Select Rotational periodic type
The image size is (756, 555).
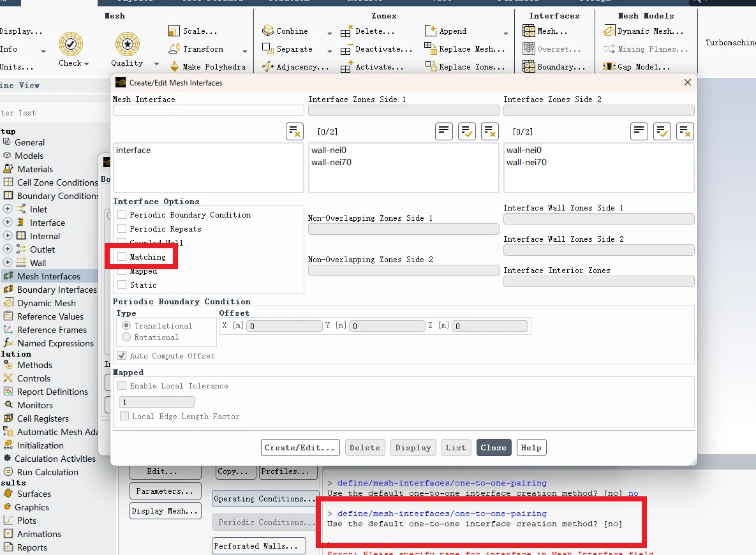pyautogui.click(x=126, y=337)
